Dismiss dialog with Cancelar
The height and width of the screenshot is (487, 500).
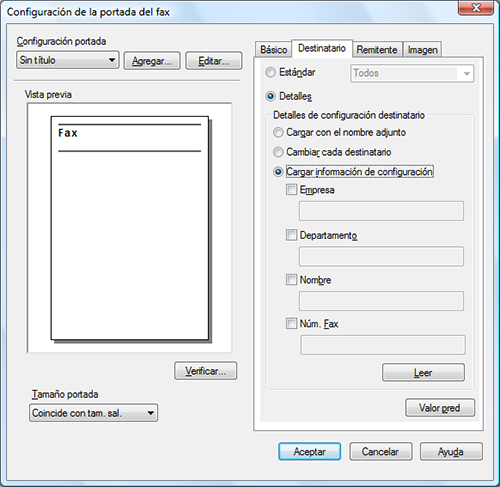click(380, 452)
